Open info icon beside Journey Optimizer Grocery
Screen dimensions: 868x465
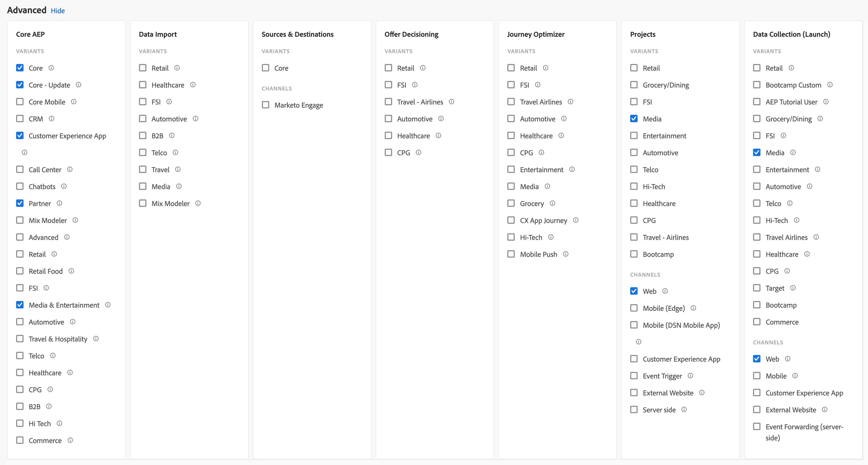tap(552, 203)
